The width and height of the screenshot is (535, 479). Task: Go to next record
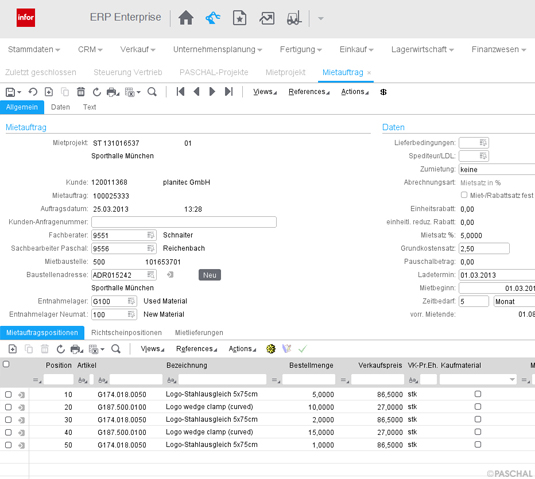pyautogui.click(x=212, y=91)
